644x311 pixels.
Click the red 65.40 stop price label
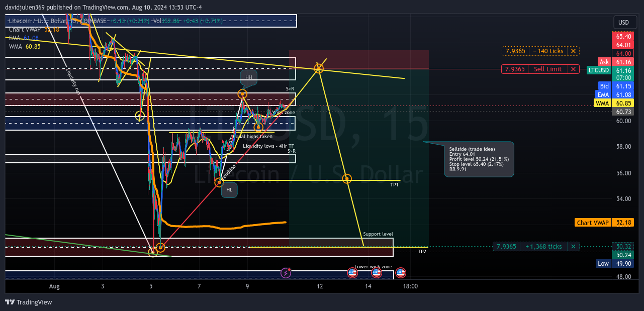pos(623,37)
